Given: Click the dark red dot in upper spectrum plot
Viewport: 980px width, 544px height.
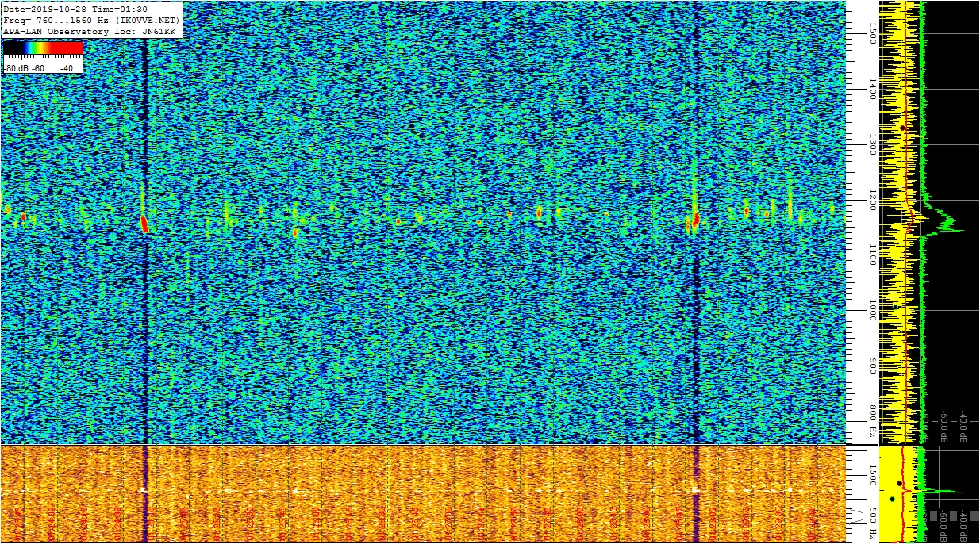Looking at the screenshot, I should click(x=902, y=128).
